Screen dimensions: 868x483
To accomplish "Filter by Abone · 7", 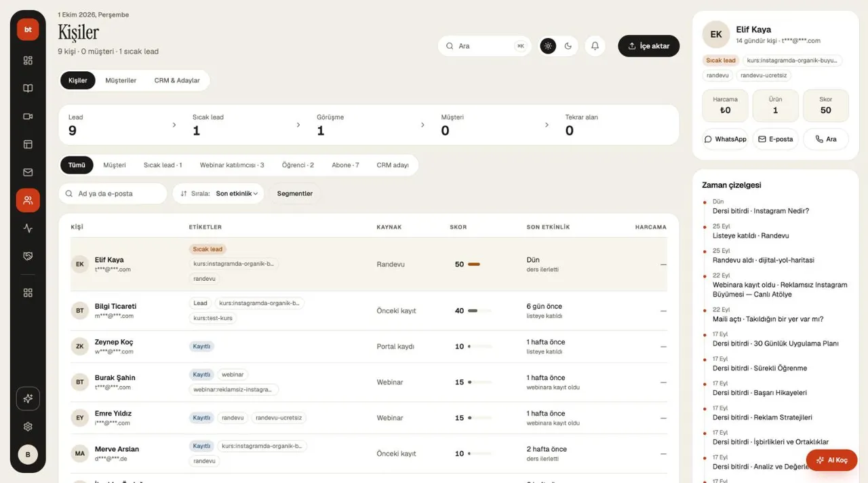I will (x=345, y=165).
